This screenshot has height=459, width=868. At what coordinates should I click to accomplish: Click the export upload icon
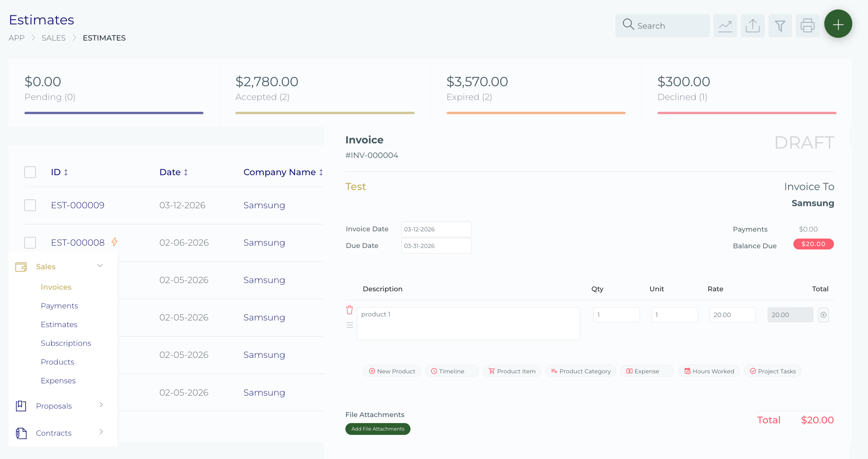point(752,26)
